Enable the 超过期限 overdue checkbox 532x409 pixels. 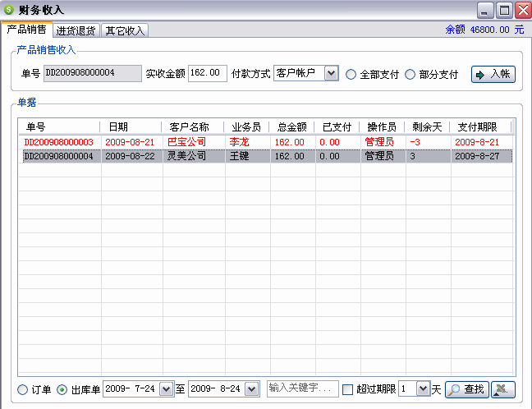[x=347, y=389]
